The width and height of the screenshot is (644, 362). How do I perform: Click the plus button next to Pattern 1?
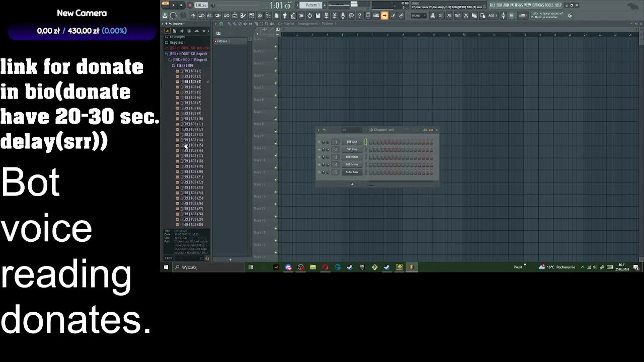325,5
